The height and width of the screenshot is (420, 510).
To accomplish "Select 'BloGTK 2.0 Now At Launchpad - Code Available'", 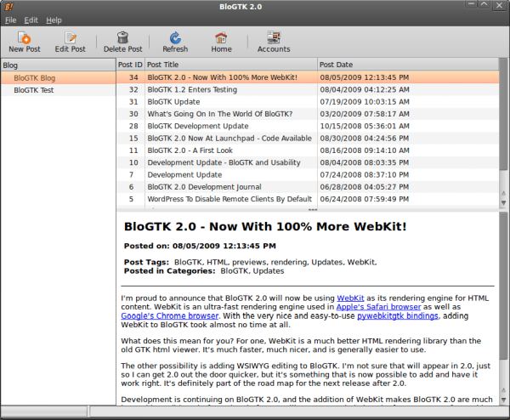I will (x=308, y=139).
